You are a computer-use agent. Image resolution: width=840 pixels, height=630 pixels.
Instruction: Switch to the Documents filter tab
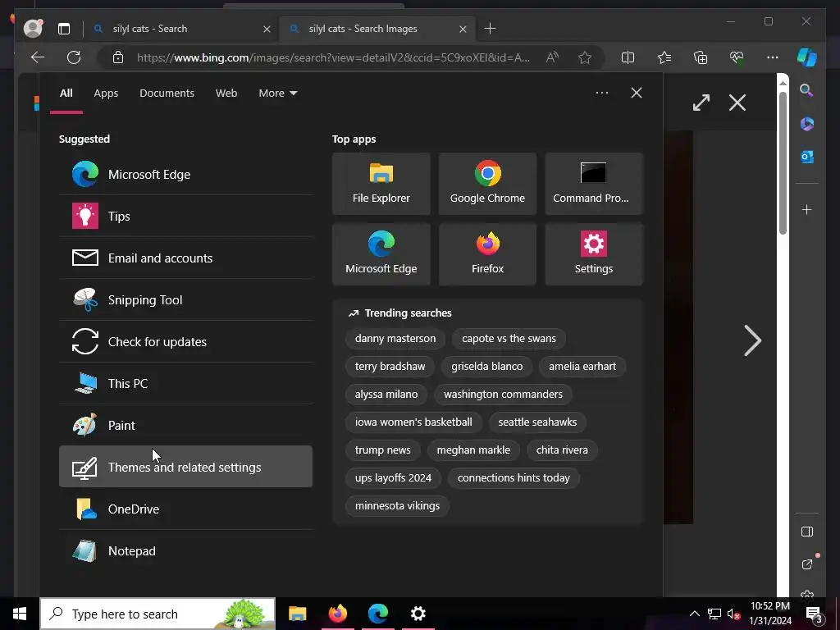point(167,94)
